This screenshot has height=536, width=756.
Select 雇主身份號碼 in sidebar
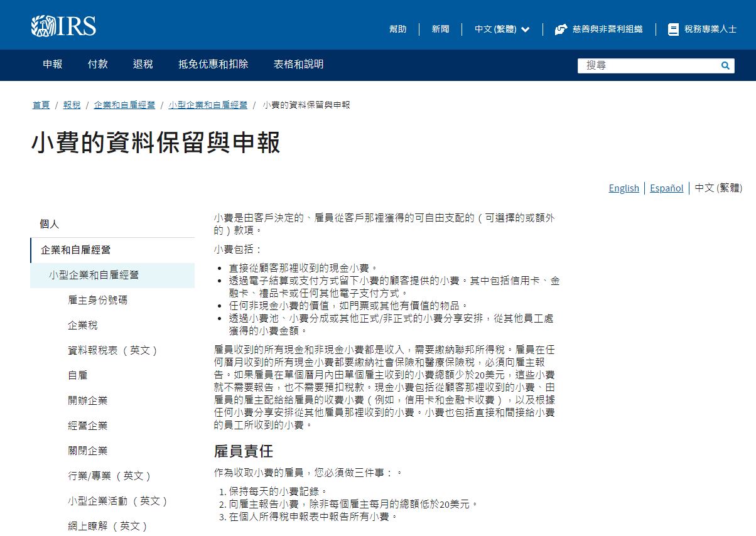coord(97,300)
